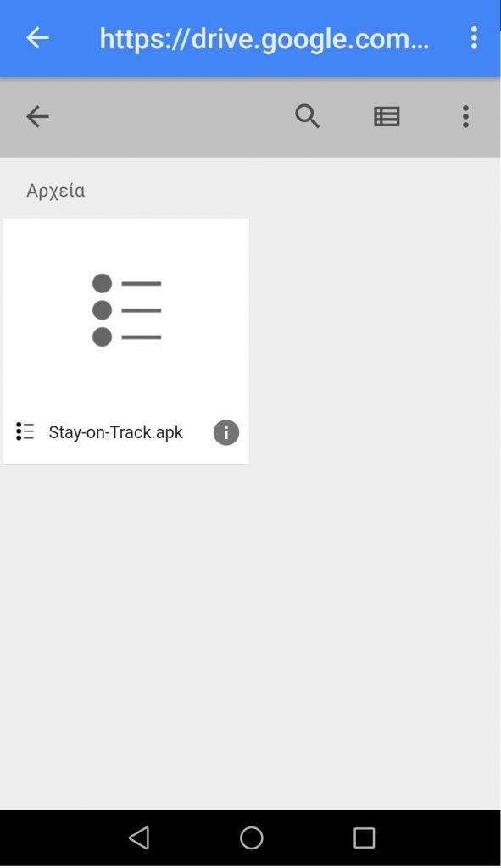This screenshot has height=868, width=501.
Task: Tap the white back arrow in blue bar
Action: [37, 38]
